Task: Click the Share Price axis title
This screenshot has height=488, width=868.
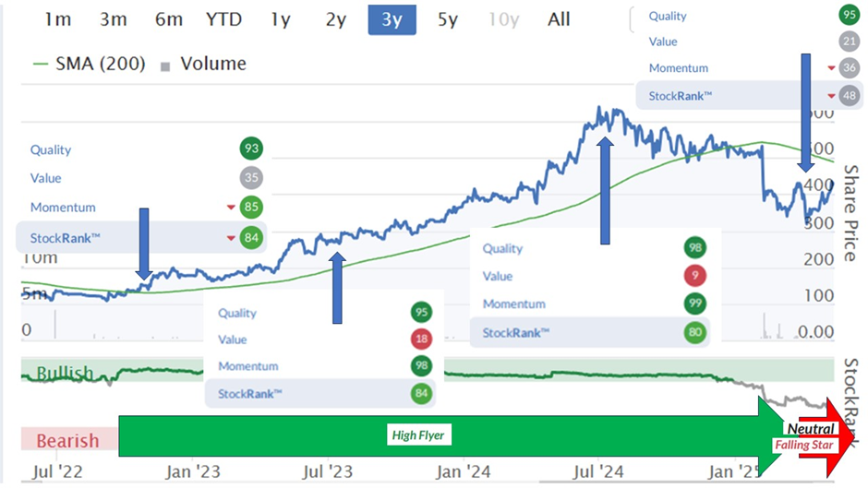Action: pos(850,213)
